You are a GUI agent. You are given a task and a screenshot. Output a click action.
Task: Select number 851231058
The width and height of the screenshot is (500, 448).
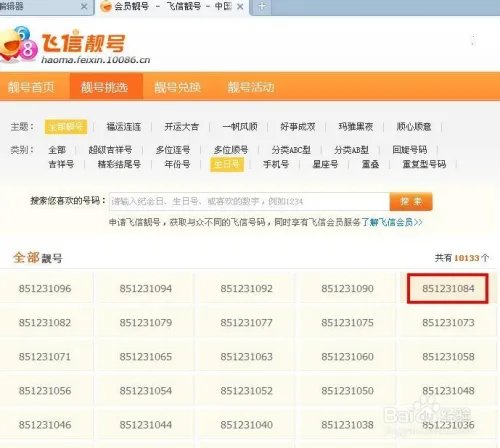(x=448, y=357)
